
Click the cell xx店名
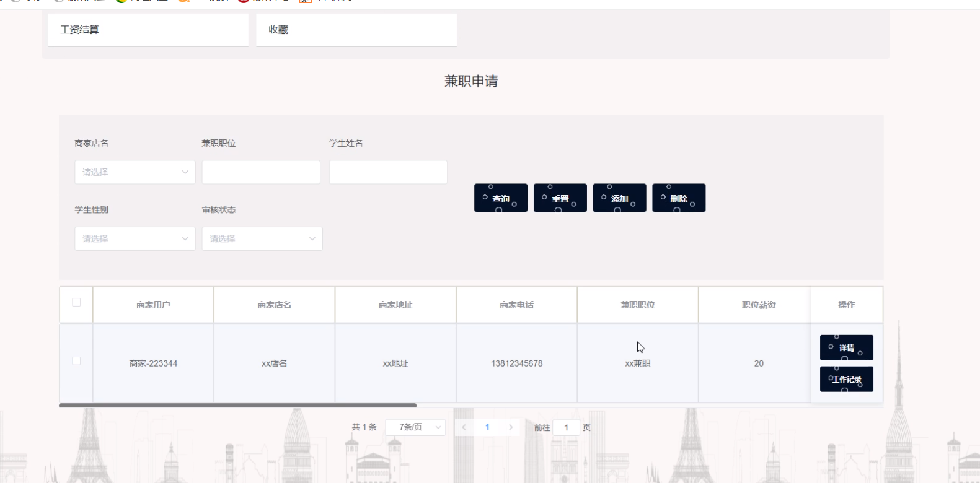coord(275,363)
